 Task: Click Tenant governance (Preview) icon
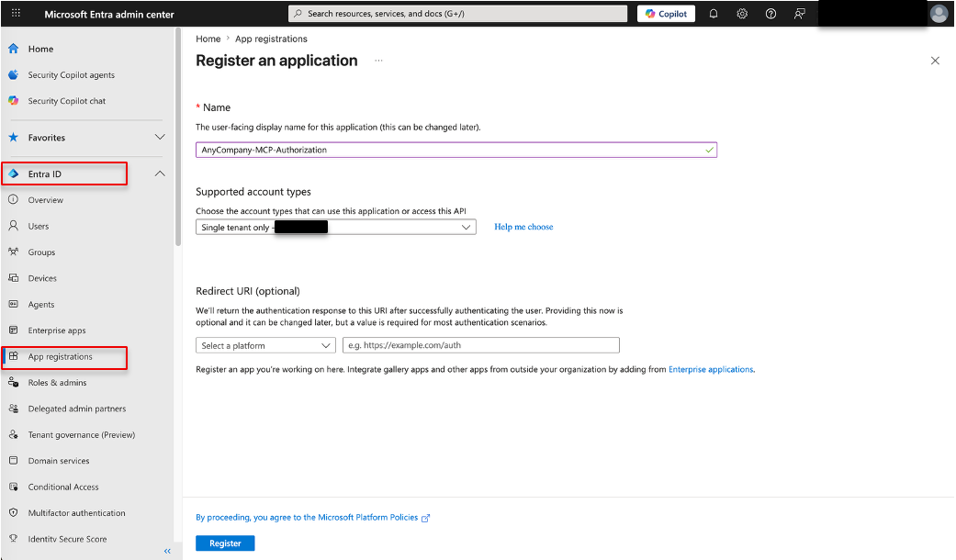pos(14,435)
